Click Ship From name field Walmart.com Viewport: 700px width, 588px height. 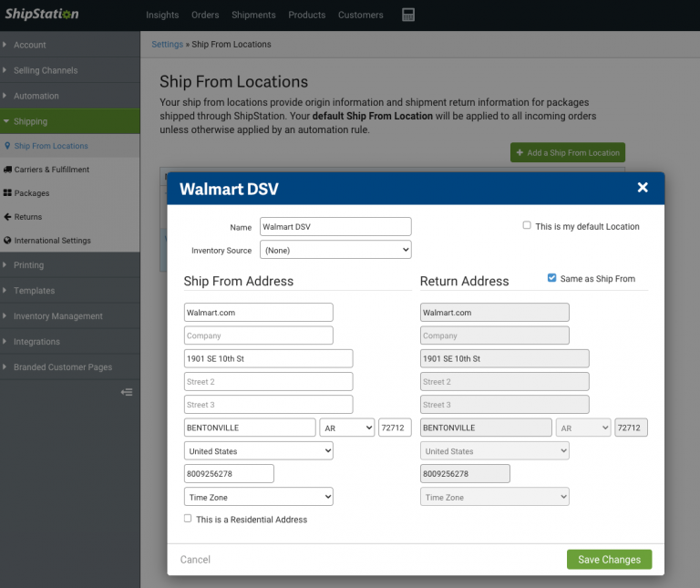coord(259,312)
